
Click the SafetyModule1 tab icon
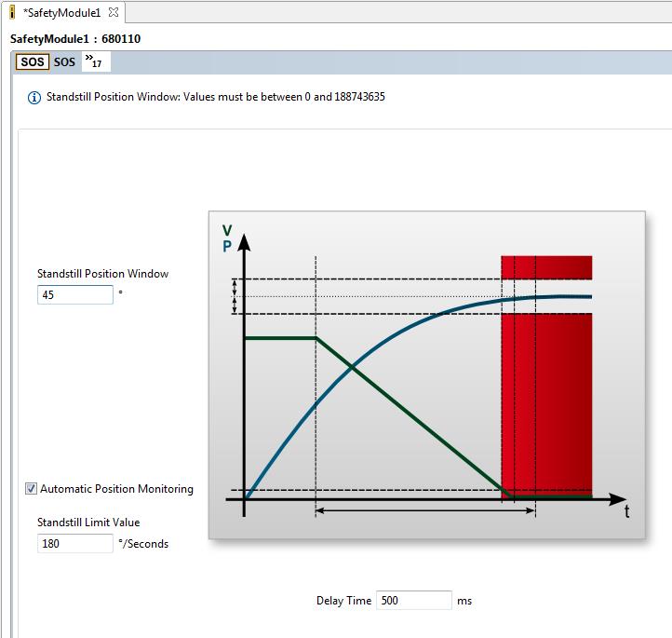click(x=12, y=13)
